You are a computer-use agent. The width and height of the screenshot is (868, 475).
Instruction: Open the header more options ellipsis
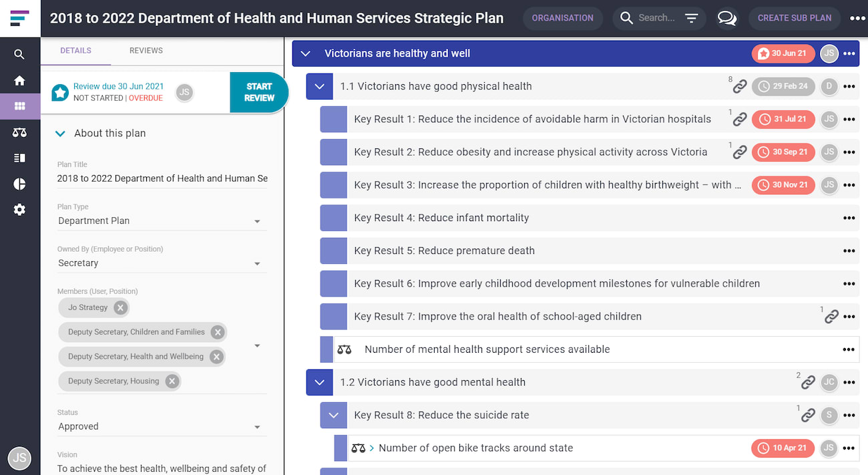pos(857,18)
